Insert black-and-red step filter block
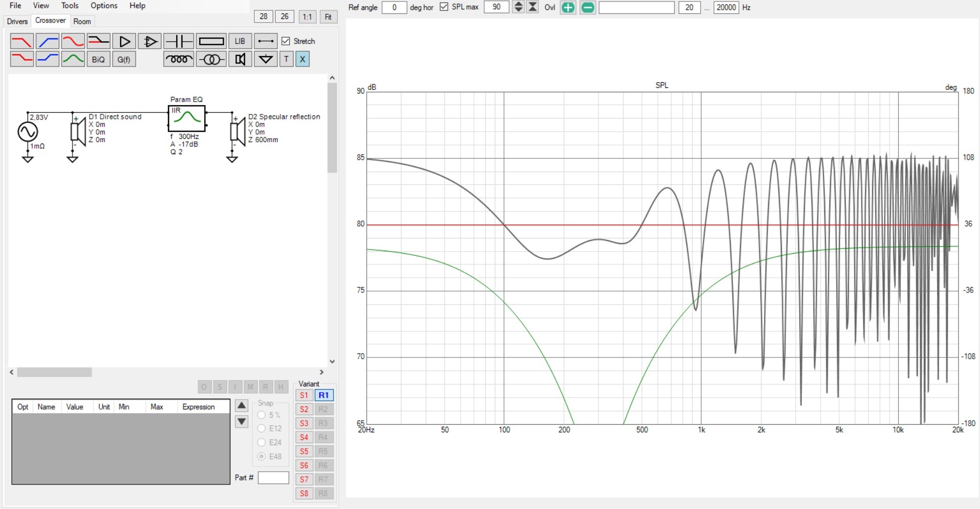The height and width of the screenshot is (509, 980). (99, 41)
